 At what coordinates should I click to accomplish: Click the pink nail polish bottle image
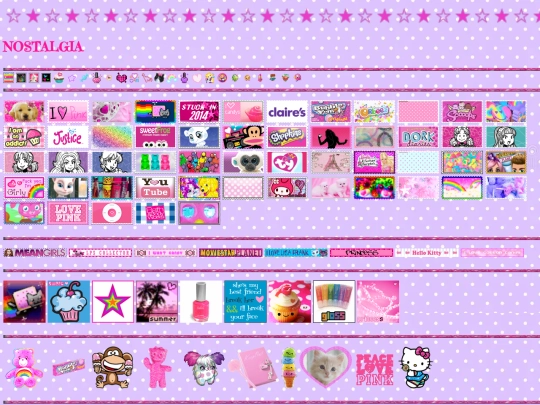coord(201,302)
